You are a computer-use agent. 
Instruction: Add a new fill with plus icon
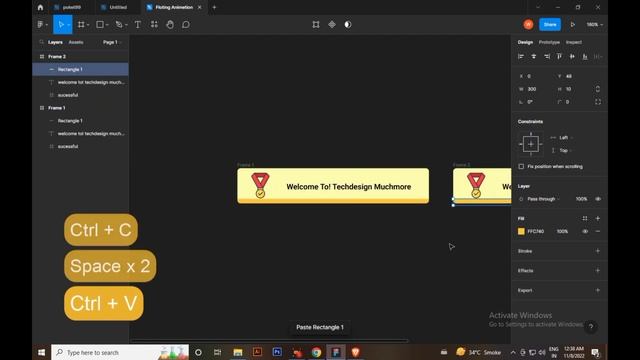click(598, 218)
